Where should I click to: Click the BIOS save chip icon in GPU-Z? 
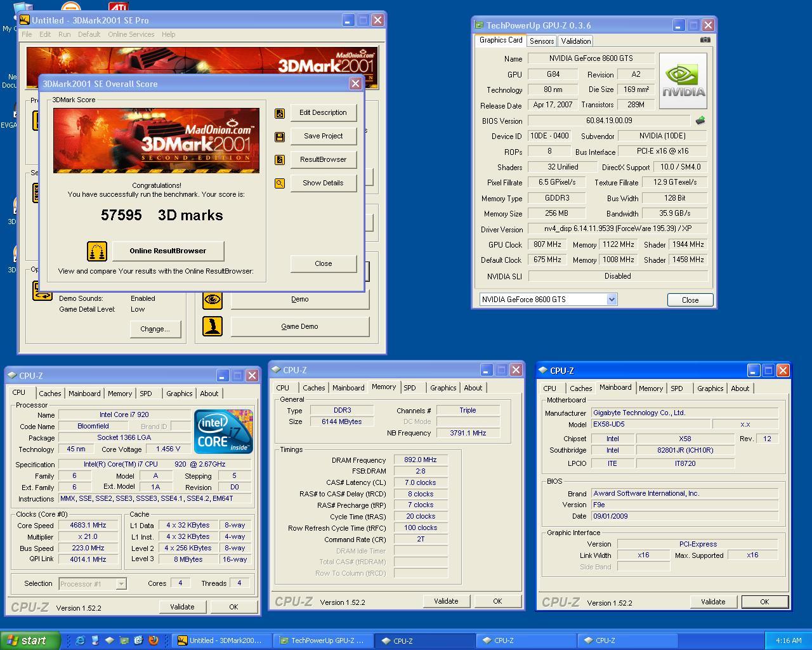point(700,120)
